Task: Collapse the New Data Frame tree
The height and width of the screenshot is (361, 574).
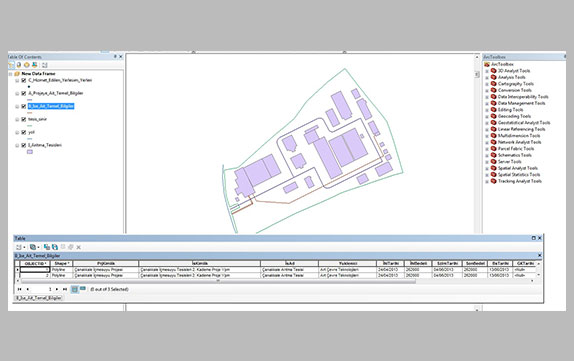Action: (10, 74)
